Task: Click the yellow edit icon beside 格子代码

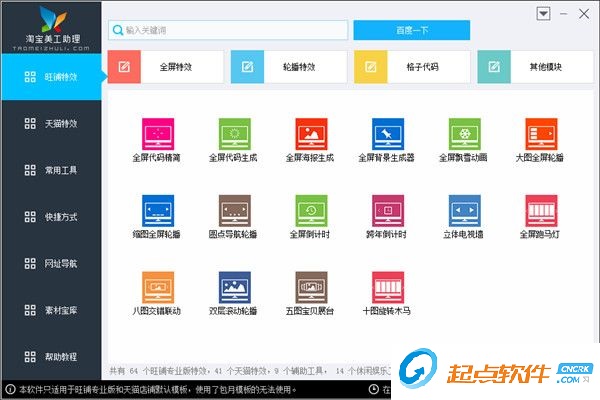Action: [370, 67]
